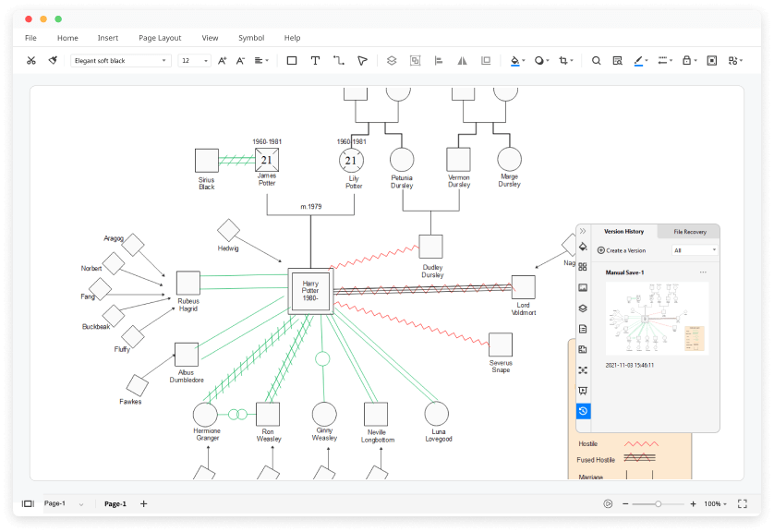774x532 pixels.
Task: Collapse the side panel double-chevron
Action: [x=583, y=231]
